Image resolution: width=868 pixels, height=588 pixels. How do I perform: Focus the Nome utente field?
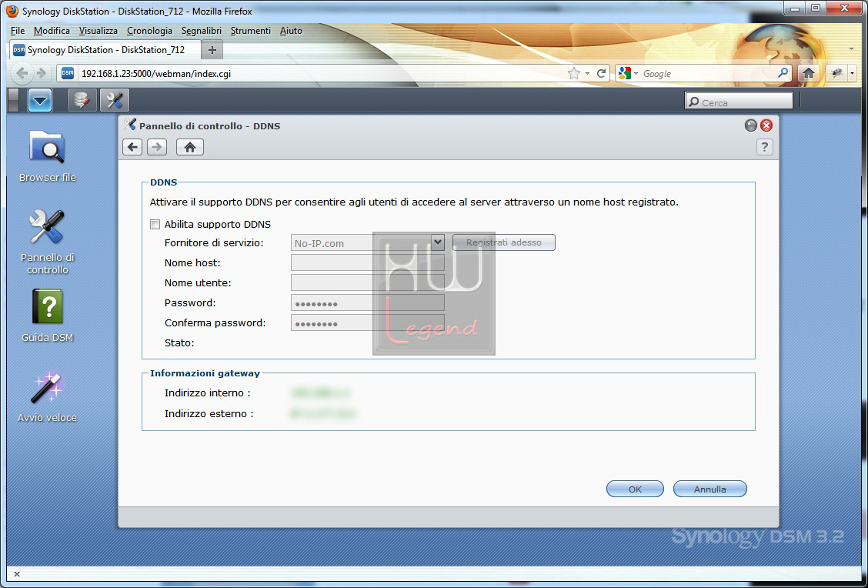[368, 283]
